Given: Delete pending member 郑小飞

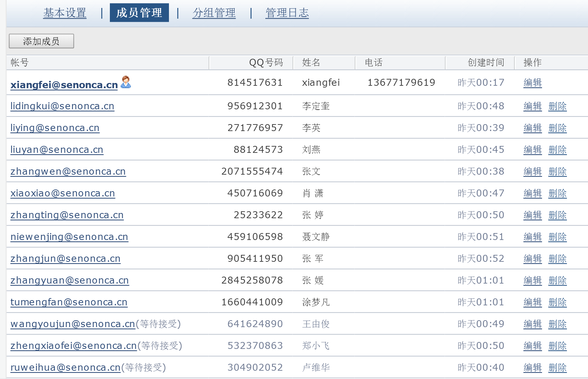Looking at the screenshot, I should pyautogui.click(x=558, y=346).
